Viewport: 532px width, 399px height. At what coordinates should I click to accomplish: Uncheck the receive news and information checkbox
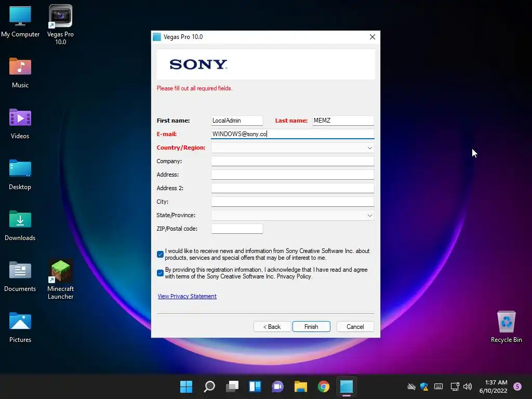click(x=160, y=254)
